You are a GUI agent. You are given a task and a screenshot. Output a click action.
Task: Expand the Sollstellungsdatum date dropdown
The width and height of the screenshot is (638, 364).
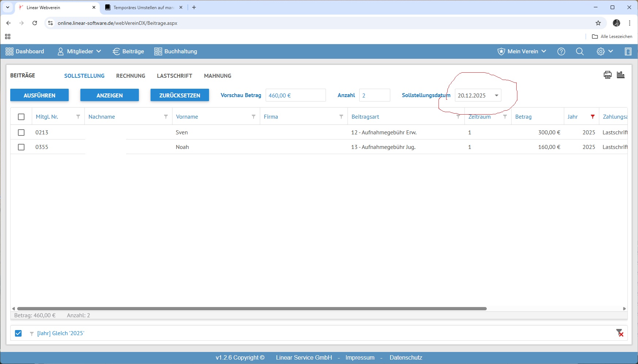click(x=496, y=96)
